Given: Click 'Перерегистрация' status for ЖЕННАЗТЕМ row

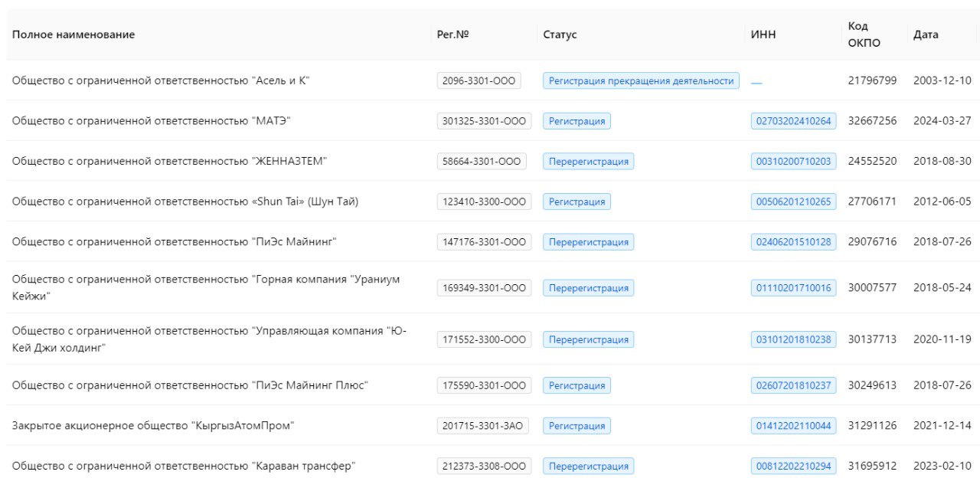Looking at the screenshot, I should [x=588, y=162].
